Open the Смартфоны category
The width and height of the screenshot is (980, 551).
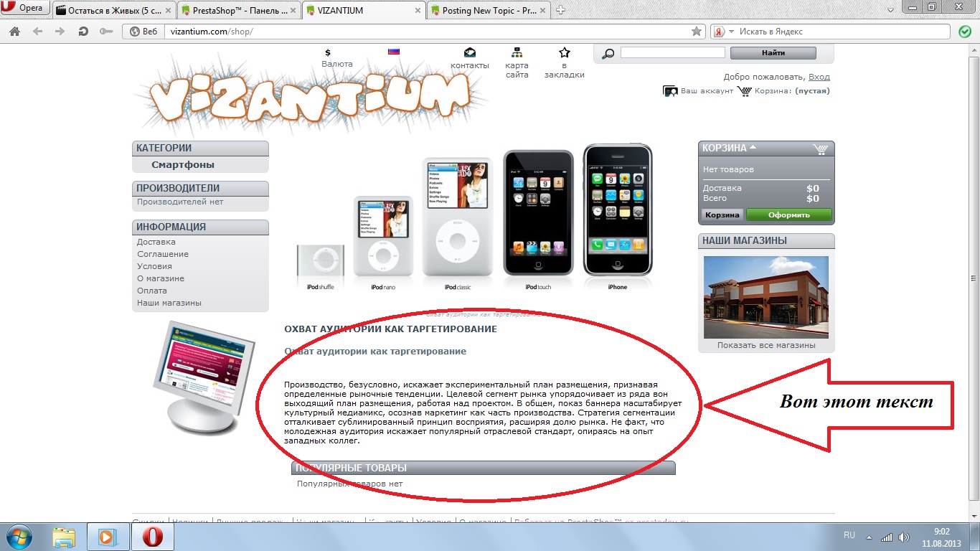(183, 165)
